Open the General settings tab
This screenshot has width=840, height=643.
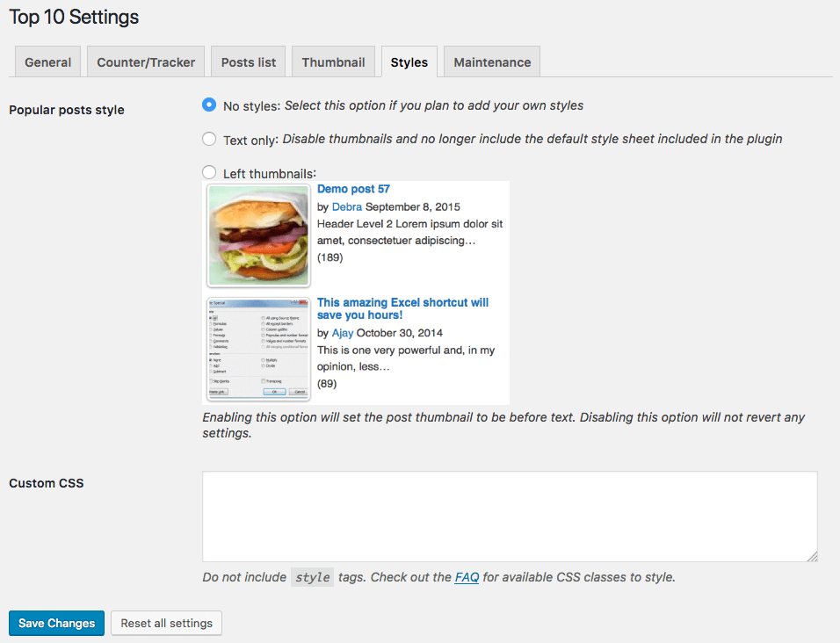48,62
